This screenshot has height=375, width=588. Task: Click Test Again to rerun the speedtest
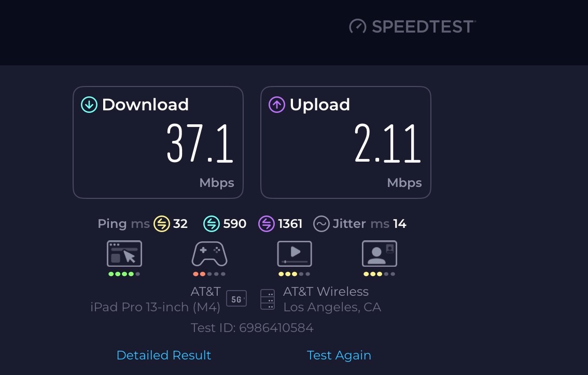pyautogui.click(x=339, y=355)
